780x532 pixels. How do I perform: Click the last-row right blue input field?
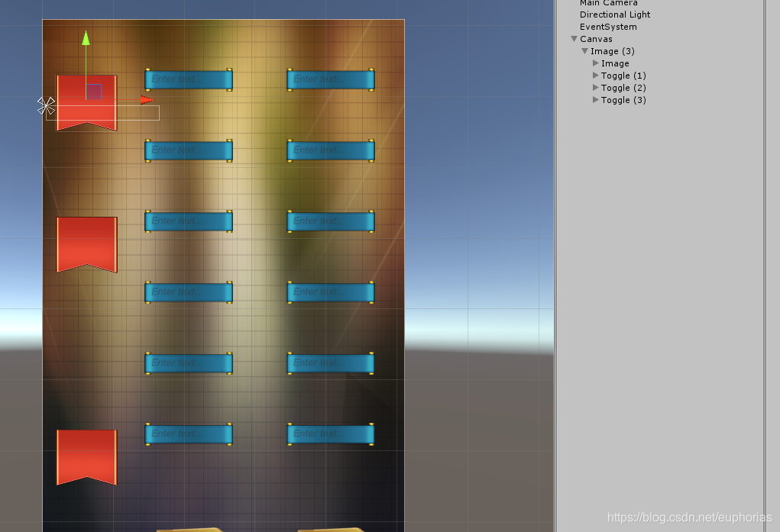click(x=331, y=434)
